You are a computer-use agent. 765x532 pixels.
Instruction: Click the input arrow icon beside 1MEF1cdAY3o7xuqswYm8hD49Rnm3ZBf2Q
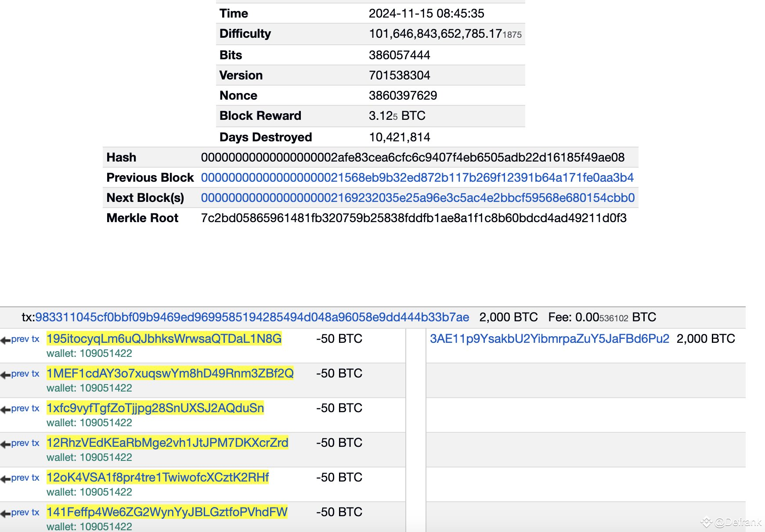coord(5,374)
